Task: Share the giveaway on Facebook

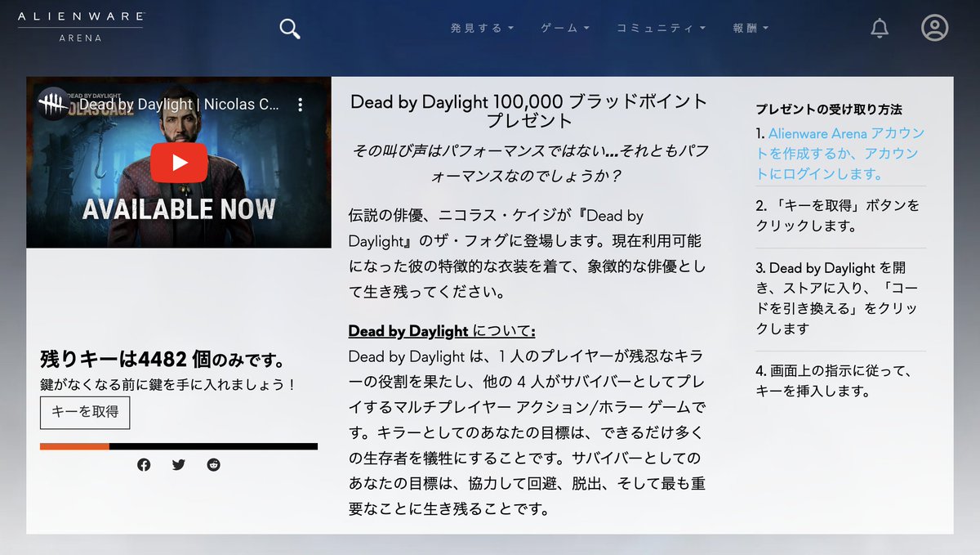Action: point(144,465)
